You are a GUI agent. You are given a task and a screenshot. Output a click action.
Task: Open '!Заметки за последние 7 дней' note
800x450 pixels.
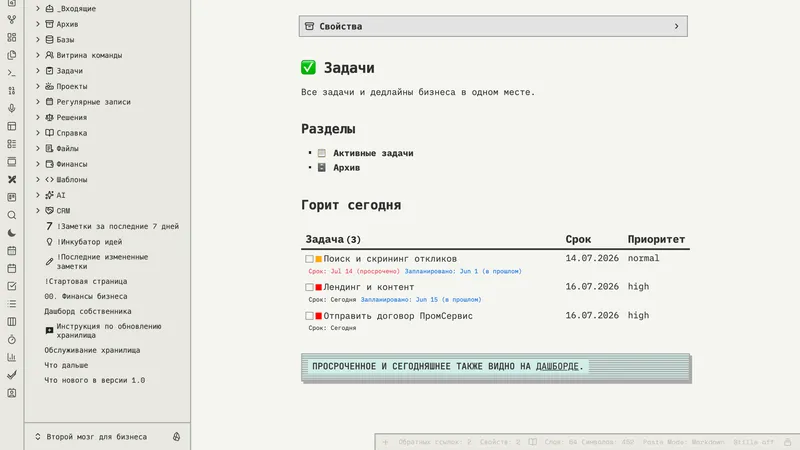click(x=118, y=226)
